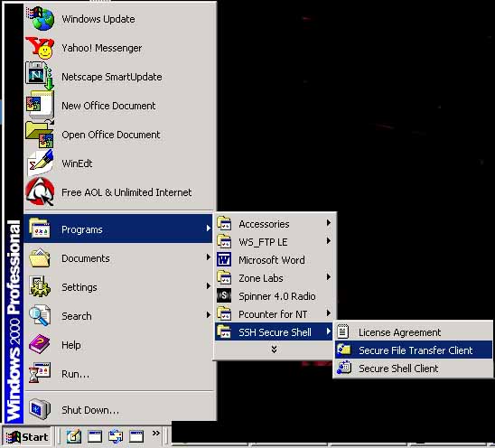Click the New Office Document label
Image resolution: width=495 pixels, height=448 pixels.
click(x=108, y=106)
